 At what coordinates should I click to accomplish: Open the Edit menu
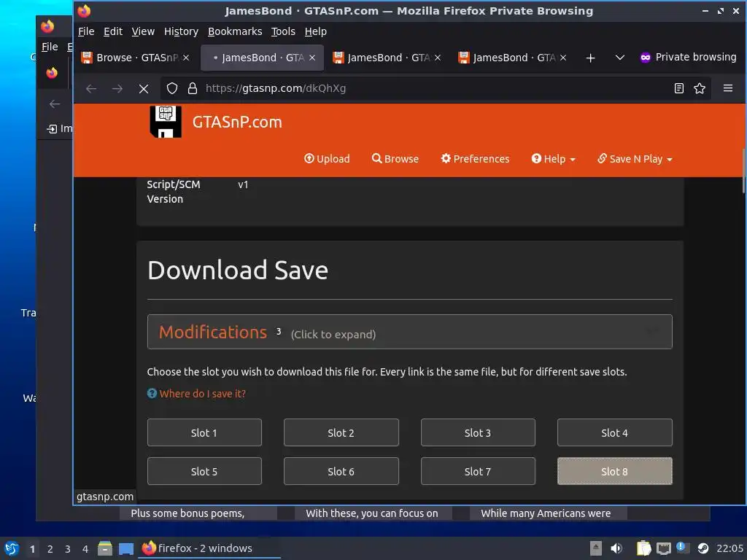click(x=113, y=31)
